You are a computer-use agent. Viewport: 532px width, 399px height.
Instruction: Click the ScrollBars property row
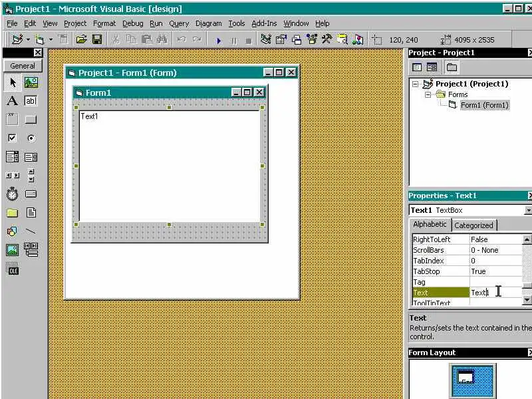[467, 250]
